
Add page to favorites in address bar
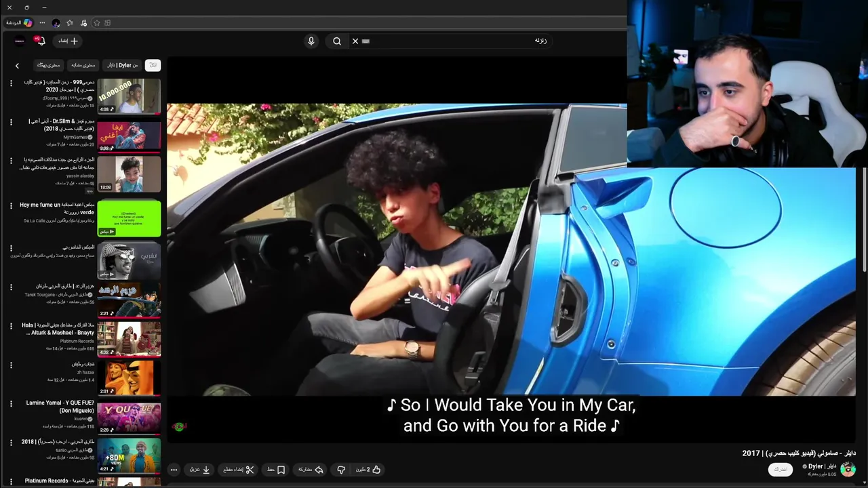[x=97, y=22]
